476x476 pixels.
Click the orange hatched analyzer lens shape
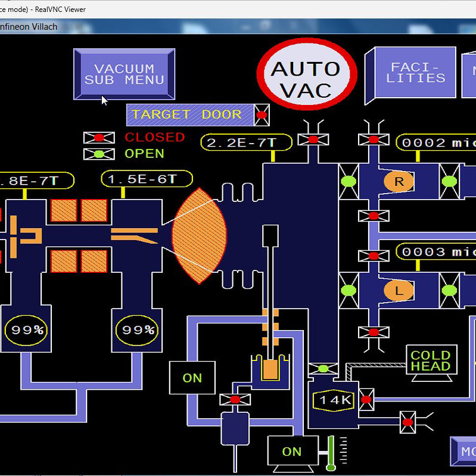[x=199, y=236]
